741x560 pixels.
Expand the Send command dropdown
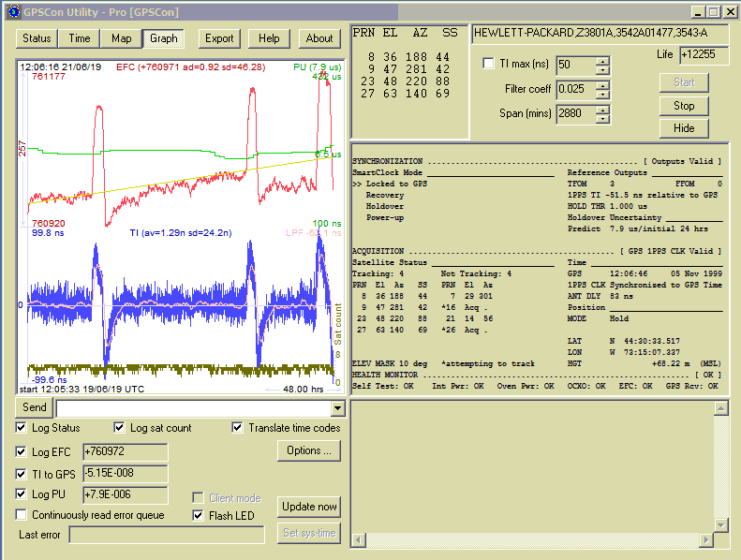point(338,408)
